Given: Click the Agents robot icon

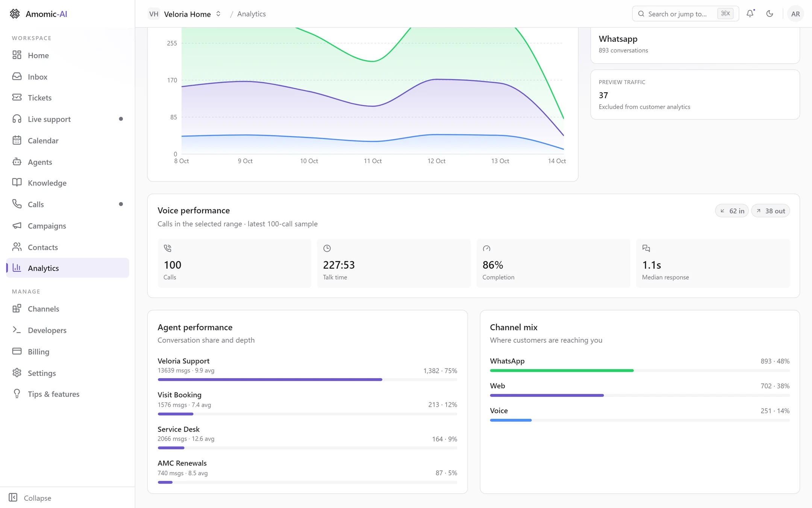Looking at the screenshot, I should tap(17, 162).
